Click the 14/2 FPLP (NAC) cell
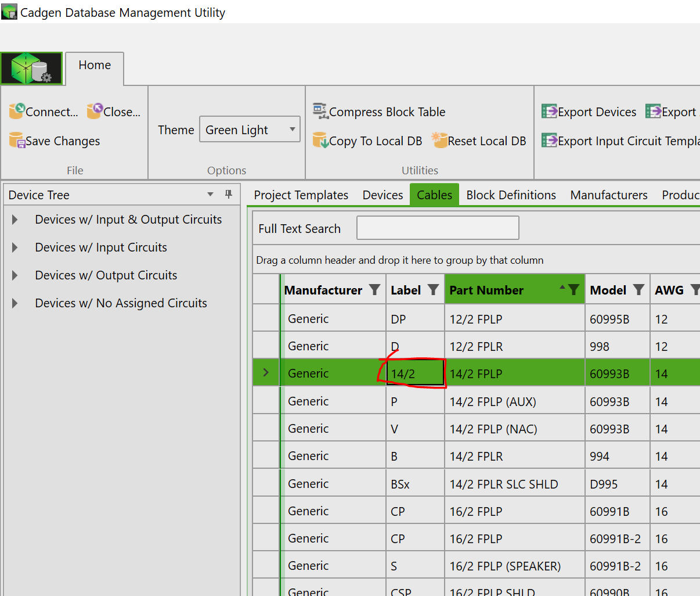This screenshot has height=596, width=700. click(x=514, y=429)
